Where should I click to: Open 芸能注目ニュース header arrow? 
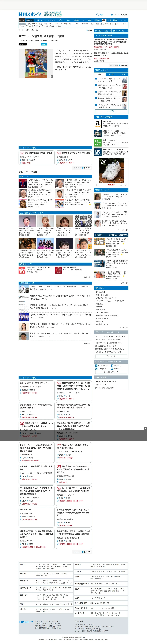[x=127, y=190]
